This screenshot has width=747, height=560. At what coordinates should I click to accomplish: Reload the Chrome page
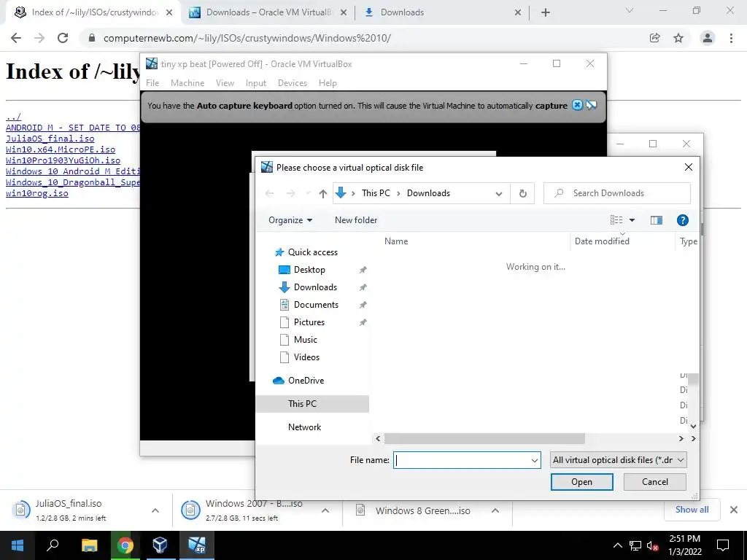click(63, 38)
